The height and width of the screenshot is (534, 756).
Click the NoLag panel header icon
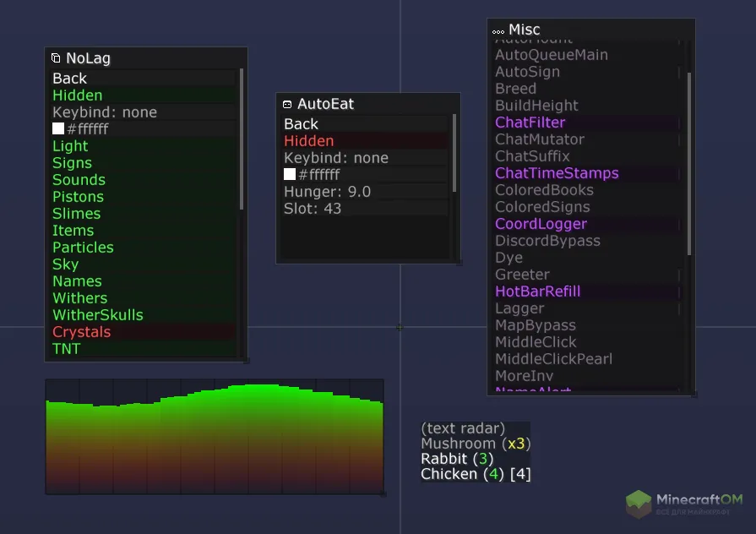[x=56, y=58]
